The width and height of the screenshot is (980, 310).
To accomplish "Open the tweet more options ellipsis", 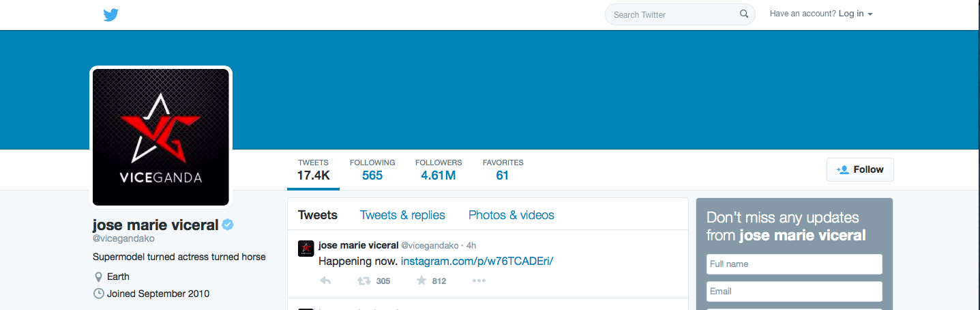I will pyautogui.click(x=479, y=281).
